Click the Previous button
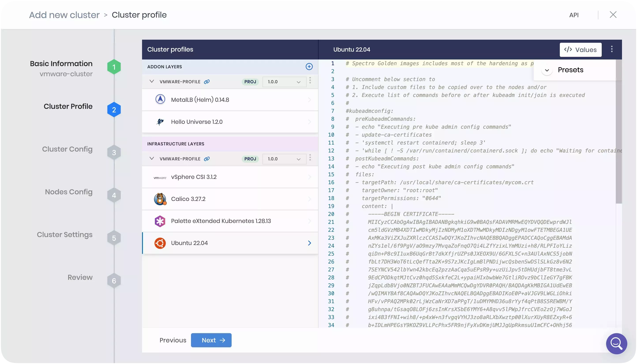Image resolution: width=637 pixels, height=364 pixels. 173,340
